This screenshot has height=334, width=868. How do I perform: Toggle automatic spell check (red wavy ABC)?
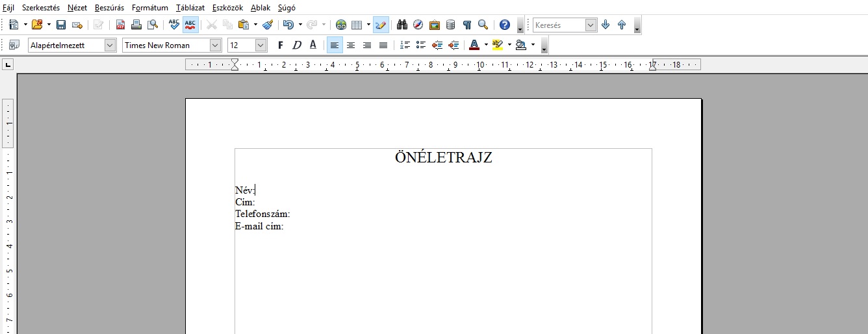pos(190,25)
